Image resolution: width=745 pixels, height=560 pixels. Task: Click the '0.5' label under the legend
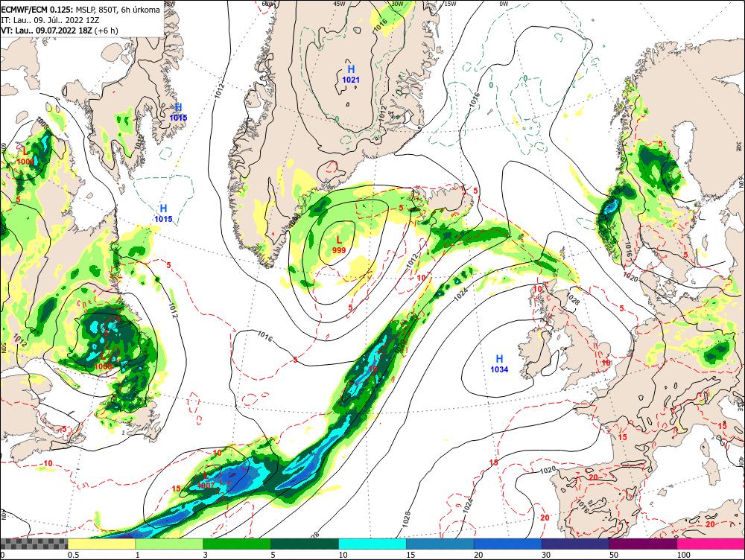pyautogui.click(x=73, y=555)
